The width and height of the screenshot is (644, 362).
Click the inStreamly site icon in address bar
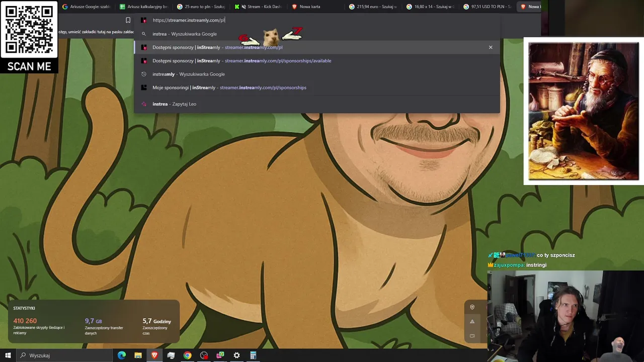144,20
